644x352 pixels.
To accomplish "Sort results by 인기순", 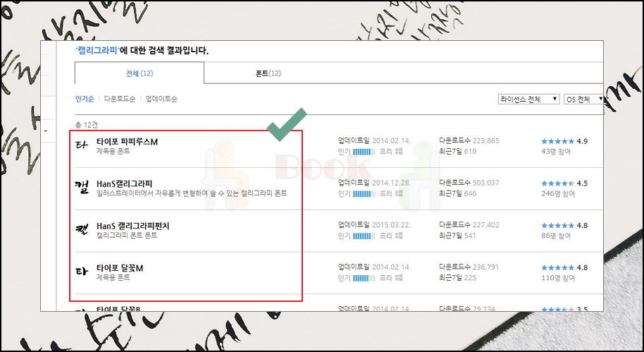I will pos(85,99).
